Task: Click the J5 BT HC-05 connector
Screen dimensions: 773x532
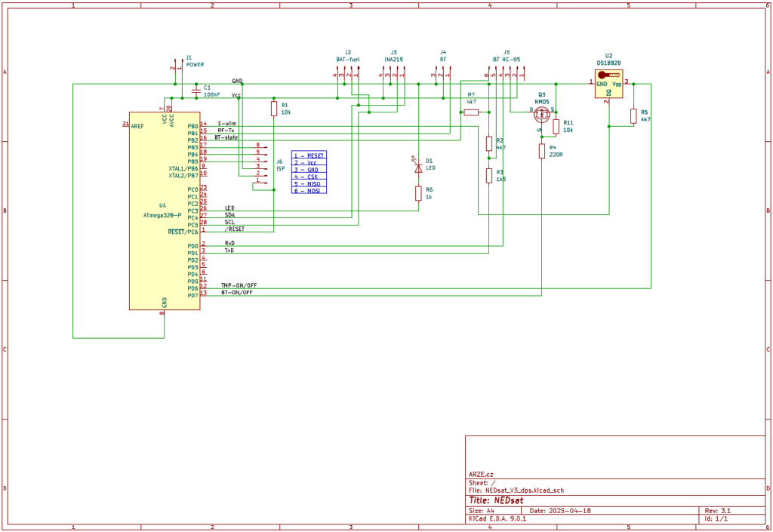Action: pos(504,73)
